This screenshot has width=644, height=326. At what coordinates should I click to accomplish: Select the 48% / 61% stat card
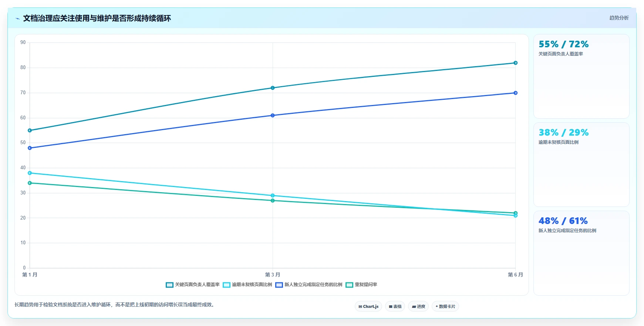pos(581,253)
